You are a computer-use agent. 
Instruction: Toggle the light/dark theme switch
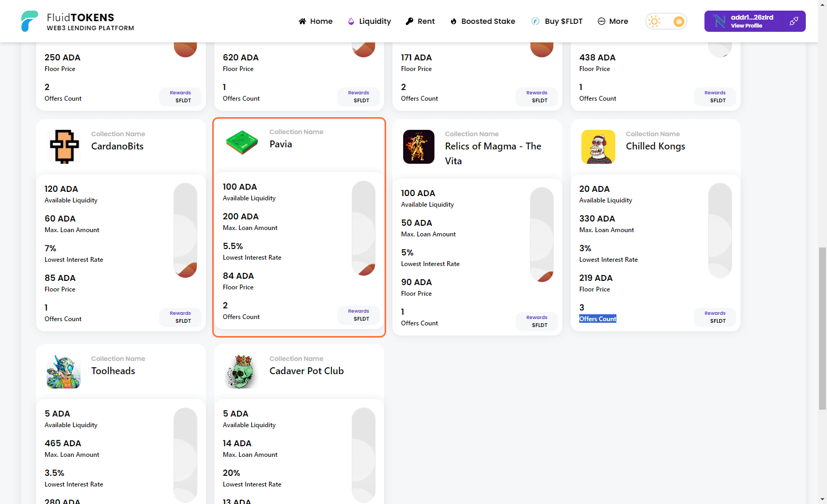[666, 21]
